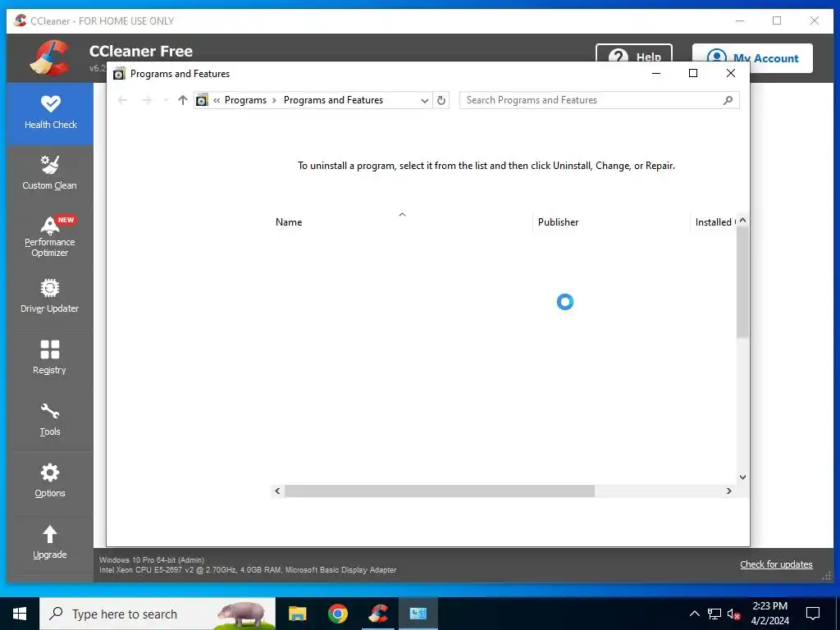Open Google Chrome from the taskbar
Image resolution: width=840 pixels, height=630 pixels.
[x=337, y=614]
